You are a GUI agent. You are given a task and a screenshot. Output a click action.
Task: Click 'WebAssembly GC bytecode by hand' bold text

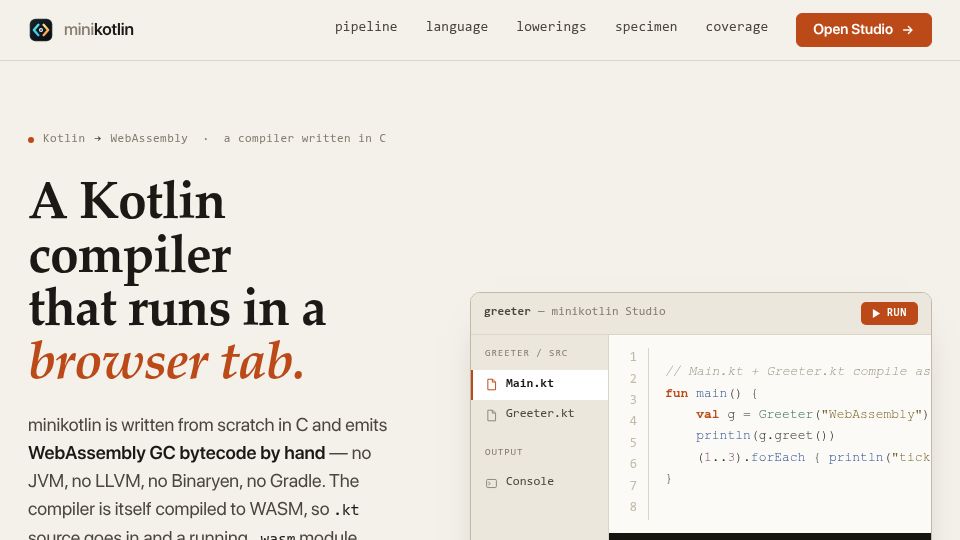tap(176, 453)
